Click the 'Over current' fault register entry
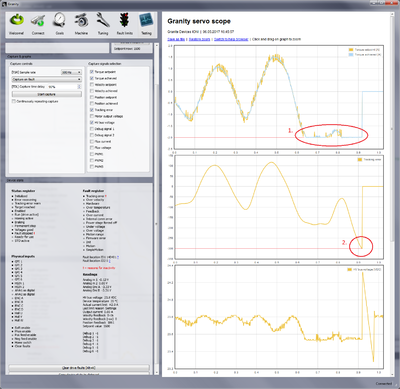This screenshot has height=389, width=400. coord(94,215)
